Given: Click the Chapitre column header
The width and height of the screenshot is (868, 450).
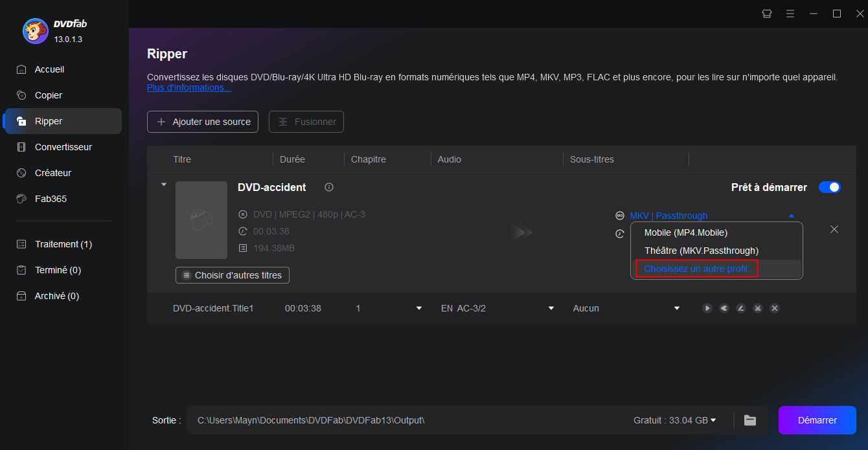Looking at the screenshot, I should tap(369, 159).
